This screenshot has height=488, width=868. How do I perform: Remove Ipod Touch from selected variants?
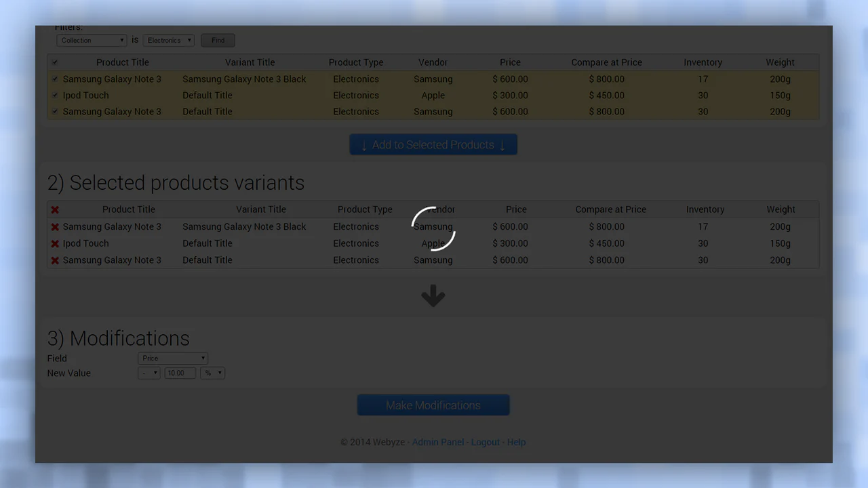coord(55,243)
